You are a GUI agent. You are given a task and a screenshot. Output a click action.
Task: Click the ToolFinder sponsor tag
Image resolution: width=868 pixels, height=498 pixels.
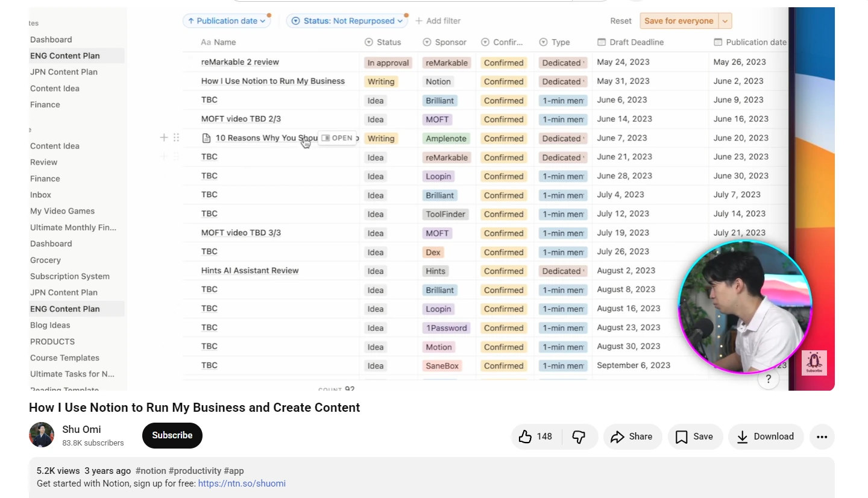point(445,214)
